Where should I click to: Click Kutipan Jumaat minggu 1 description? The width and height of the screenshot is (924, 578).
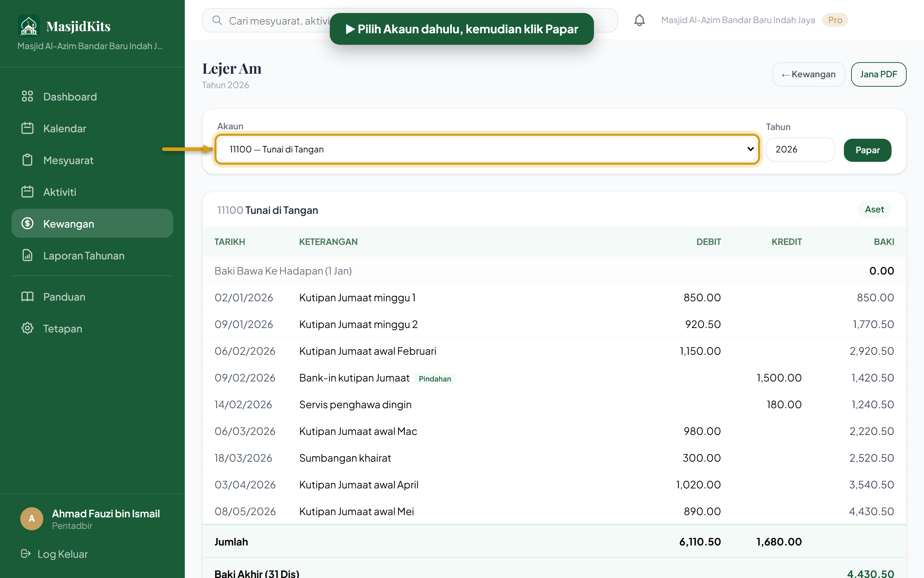(x=357, y=297)
